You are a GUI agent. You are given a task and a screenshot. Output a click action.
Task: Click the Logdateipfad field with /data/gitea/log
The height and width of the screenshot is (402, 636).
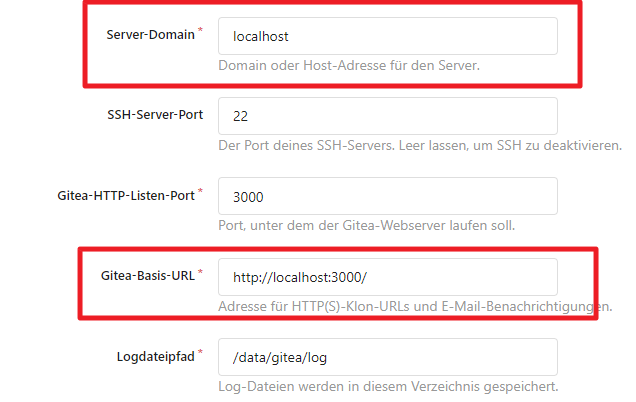(388, 357)
